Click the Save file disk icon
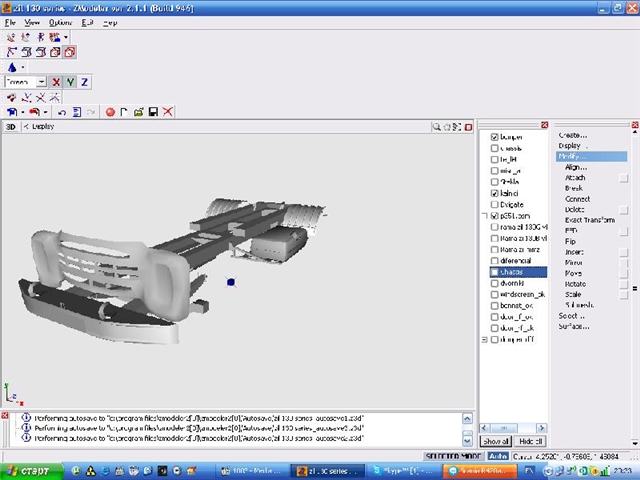The image size is (640, 480). (153, 112)
